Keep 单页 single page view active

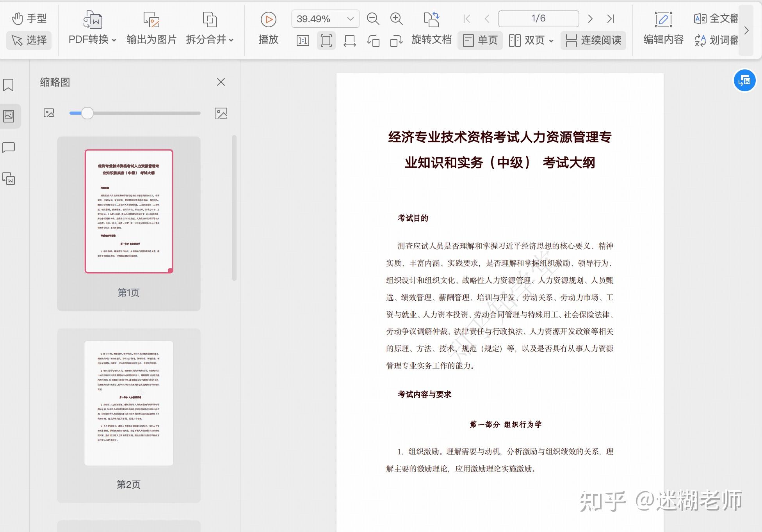click(480, 40)
